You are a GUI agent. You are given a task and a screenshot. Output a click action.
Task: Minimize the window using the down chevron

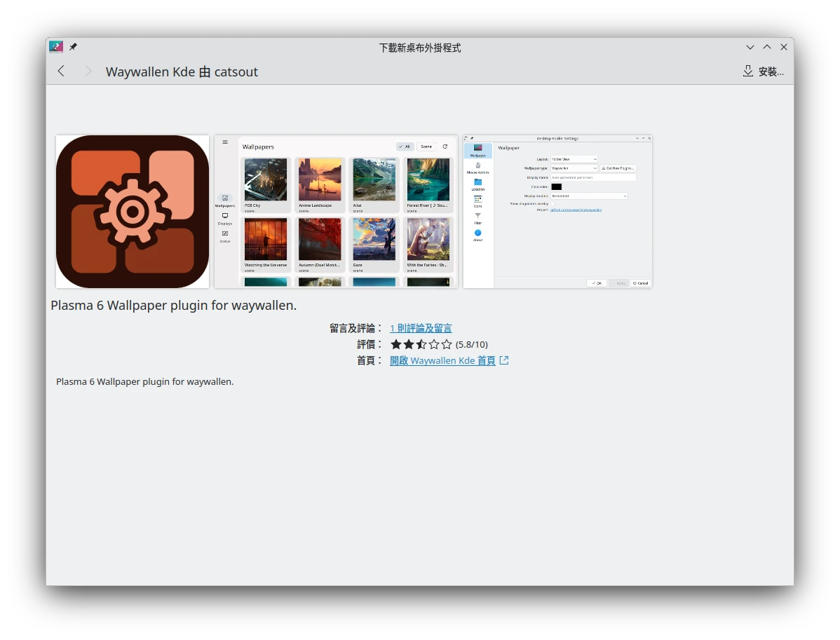coord(750,47)
